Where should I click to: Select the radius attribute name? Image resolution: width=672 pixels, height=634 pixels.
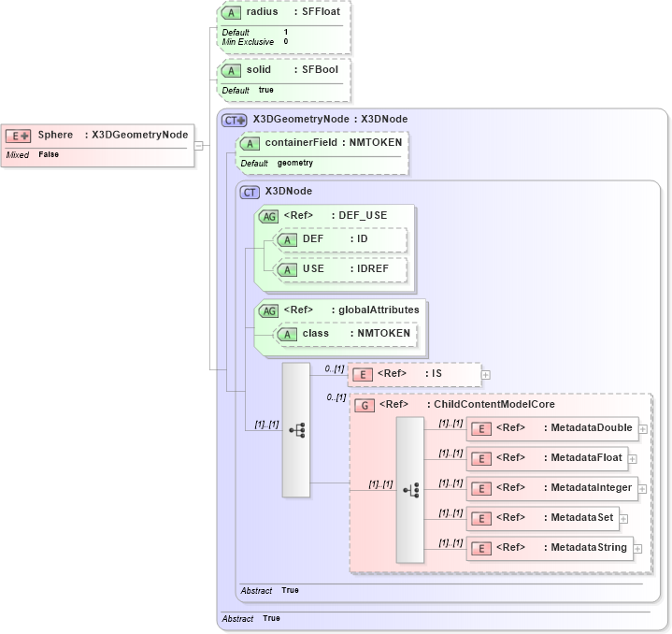[x=262, y=11]
